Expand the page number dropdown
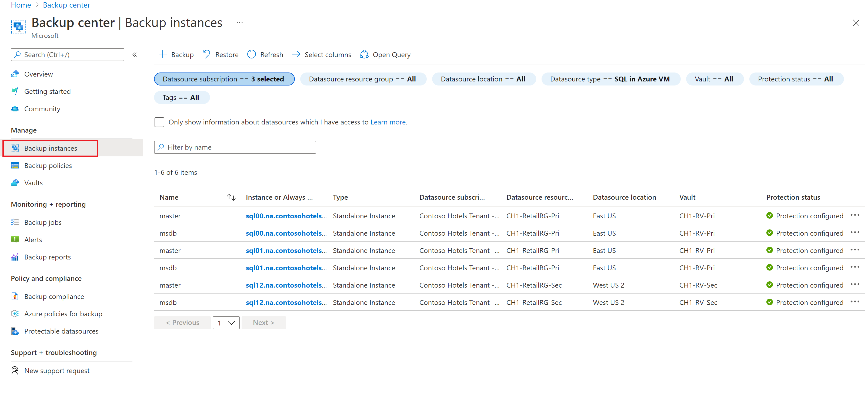This screenshot has width=868, height=395. click(x=226, y=322)
